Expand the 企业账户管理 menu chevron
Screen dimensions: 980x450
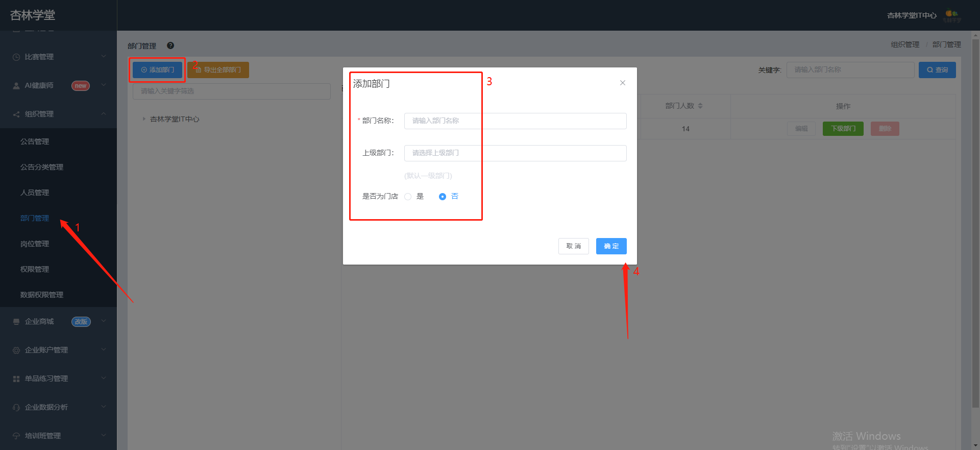(x=104, y=349)
